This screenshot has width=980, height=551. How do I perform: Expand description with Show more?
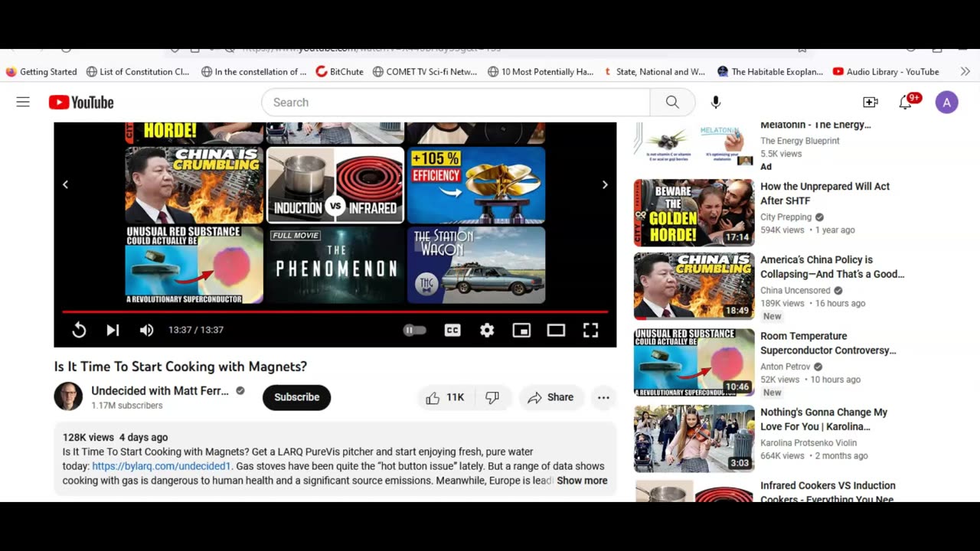coord(582,481)
